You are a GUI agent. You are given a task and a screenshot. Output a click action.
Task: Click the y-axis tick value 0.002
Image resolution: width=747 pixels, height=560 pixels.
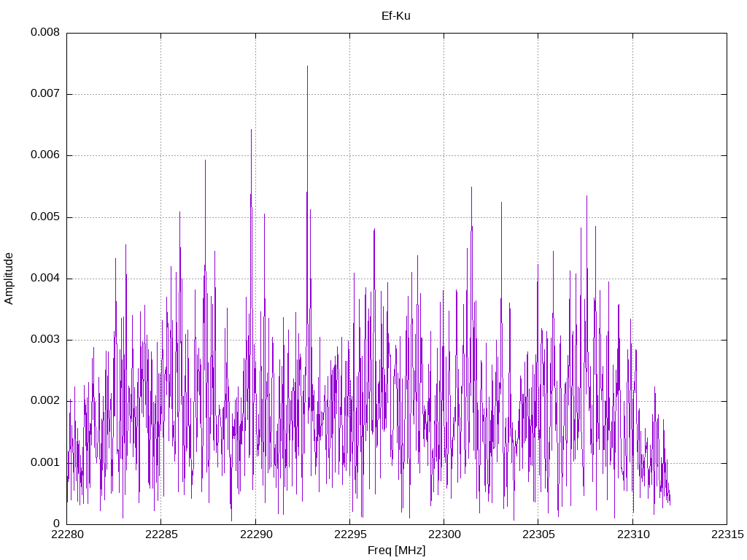[x=45, y=401]
